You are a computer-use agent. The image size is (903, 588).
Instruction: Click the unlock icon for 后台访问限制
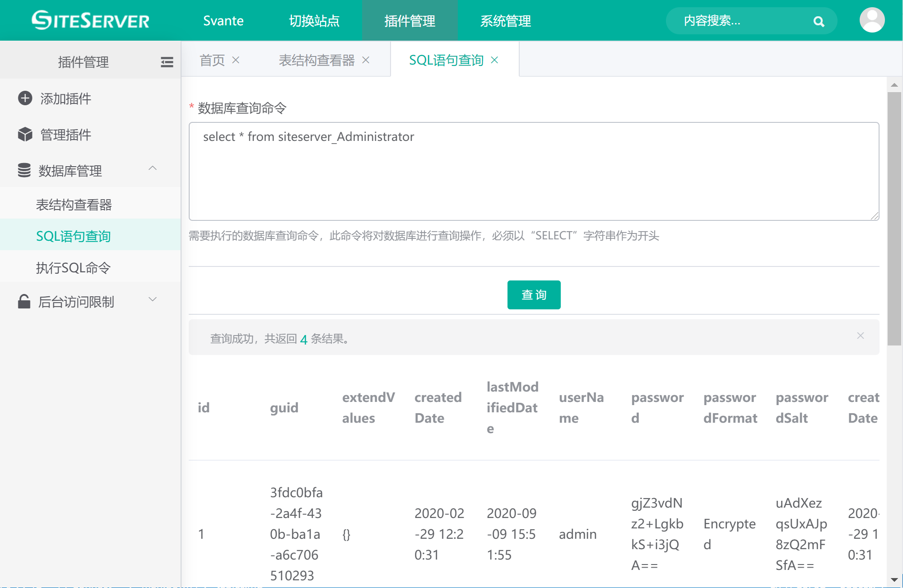(24, 301)
